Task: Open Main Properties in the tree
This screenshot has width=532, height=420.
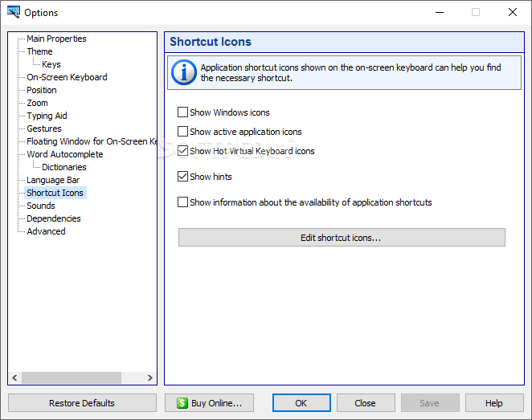Action: [56, 39]
